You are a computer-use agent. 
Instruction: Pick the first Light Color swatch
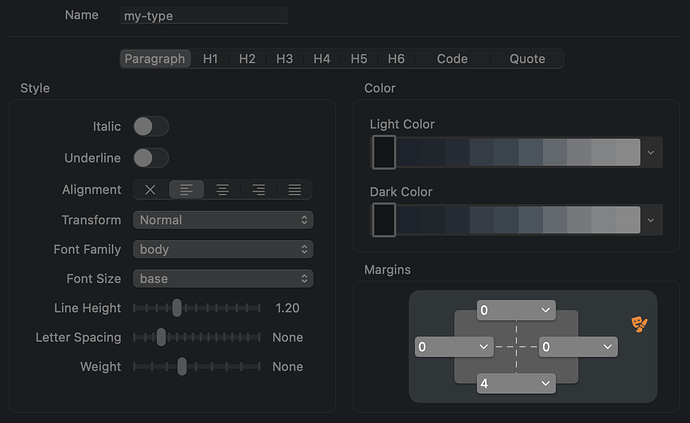point(384,153)
